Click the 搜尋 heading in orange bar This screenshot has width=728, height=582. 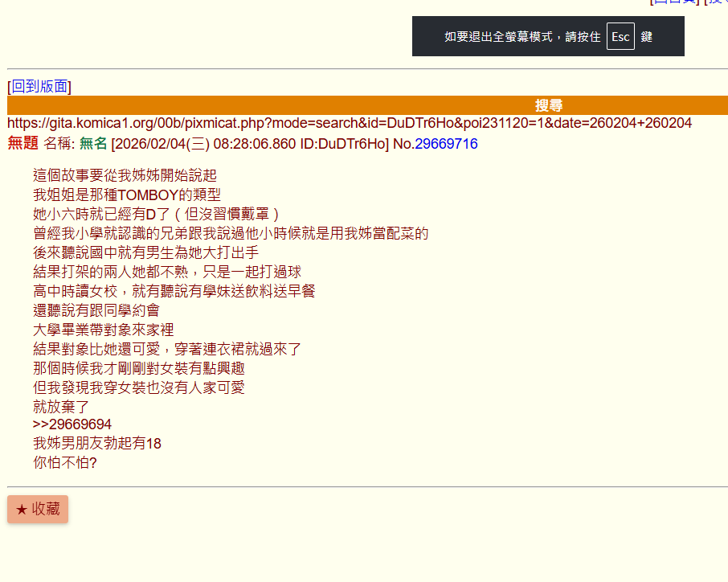click(x=549, y=105)
